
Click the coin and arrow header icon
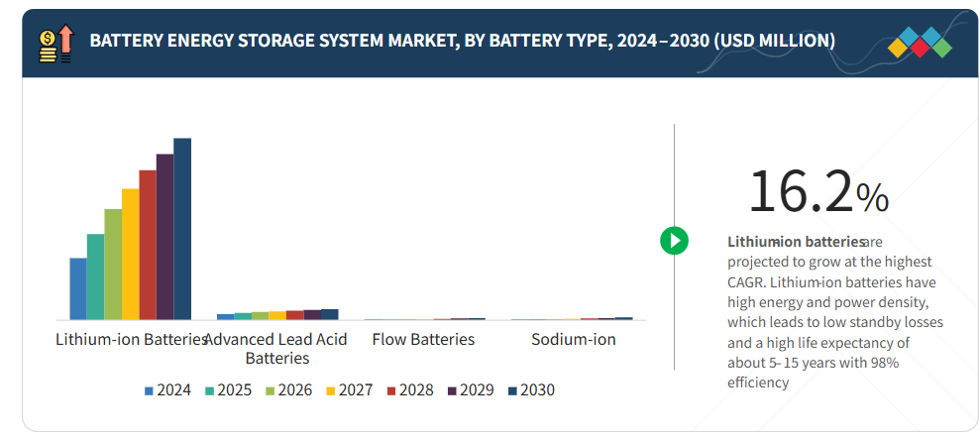(x=56, y=43)
